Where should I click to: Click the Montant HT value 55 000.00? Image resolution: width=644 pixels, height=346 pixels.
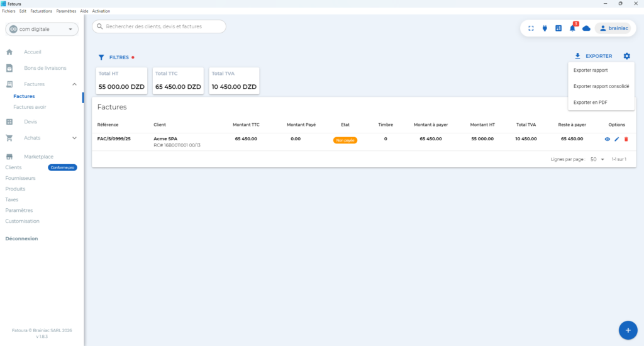tap(482, 139)
